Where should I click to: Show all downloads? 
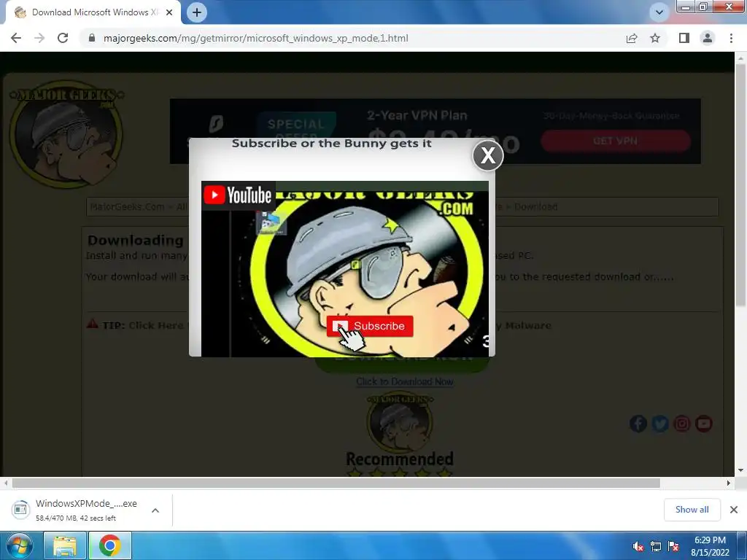coord(692,510)
